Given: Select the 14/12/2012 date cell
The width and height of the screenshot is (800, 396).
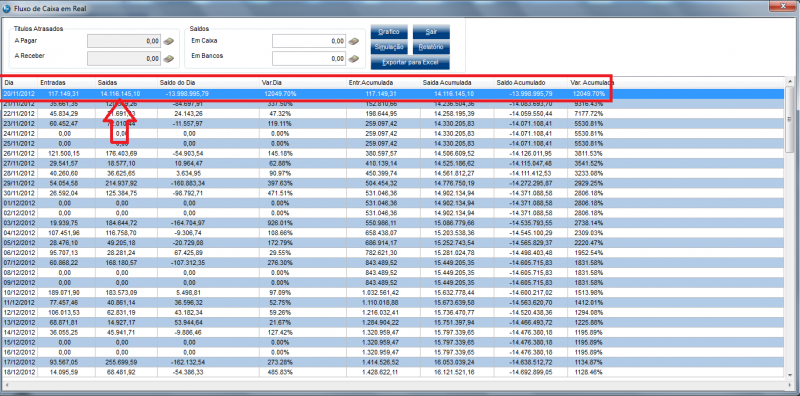Looking at the screenshot, I should [18, 332].
